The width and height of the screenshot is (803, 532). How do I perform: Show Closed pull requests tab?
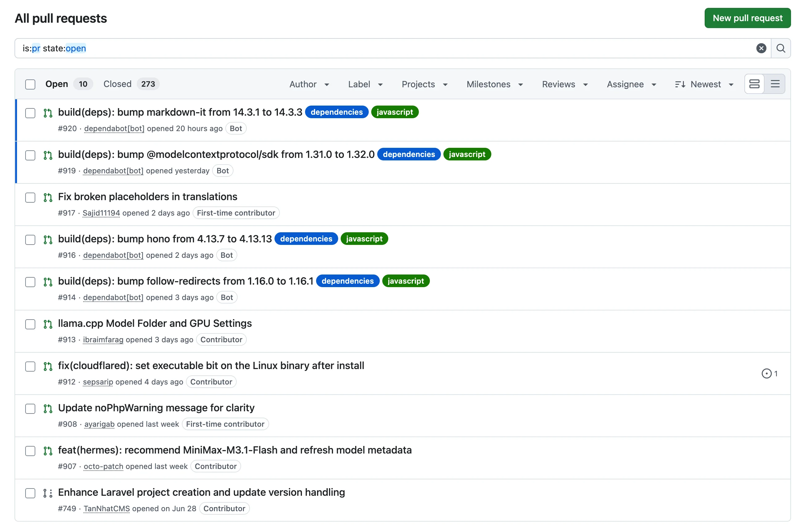[x=131, y=84]
